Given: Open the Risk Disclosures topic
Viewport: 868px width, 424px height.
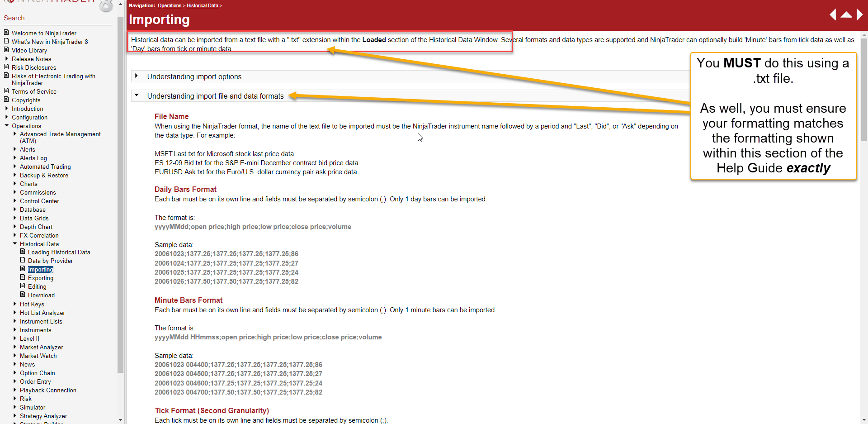Looking at the screenshot, I should click(34, 67).
